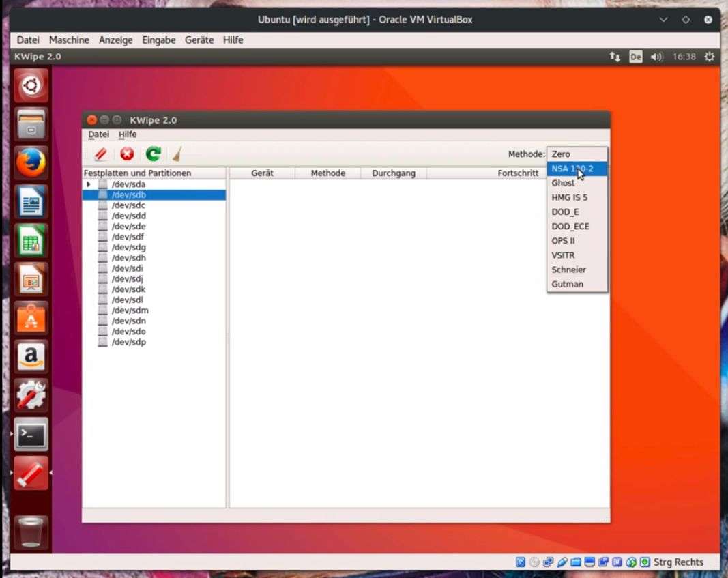Image resolution: width=728 pixels, height=578 pixels.
Task: Click the broom clear icon in toolbar
Action: (177, 154)
